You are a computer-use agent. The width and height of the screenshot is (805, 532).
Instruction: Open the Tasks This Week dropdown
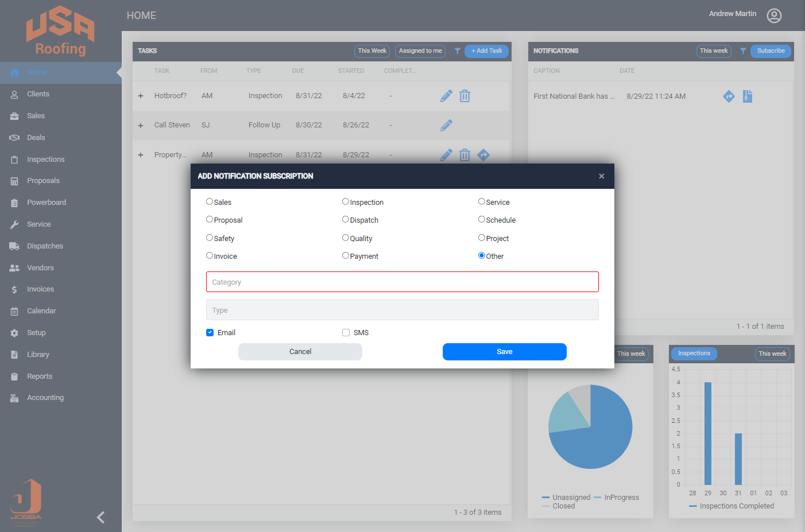(x=371, y=51)
